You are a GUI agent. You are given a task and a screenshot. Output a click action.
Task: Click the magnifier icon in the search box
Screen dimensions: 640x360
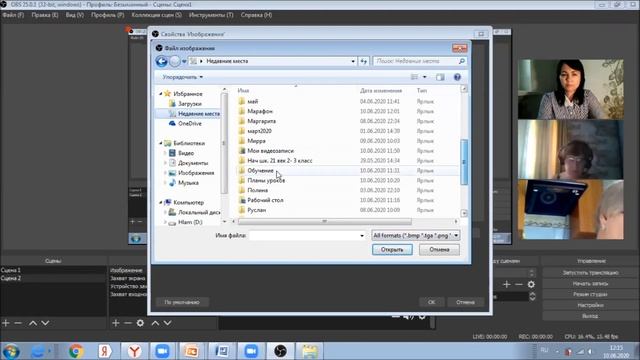[462, 61]
